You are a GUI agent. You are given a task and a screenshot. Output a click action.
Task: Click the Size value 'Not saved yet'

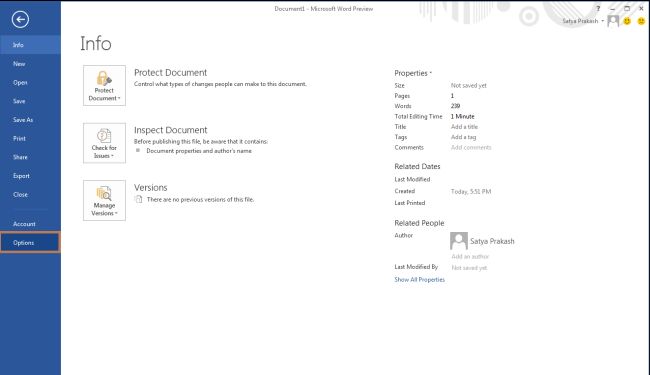coord(469,85)
